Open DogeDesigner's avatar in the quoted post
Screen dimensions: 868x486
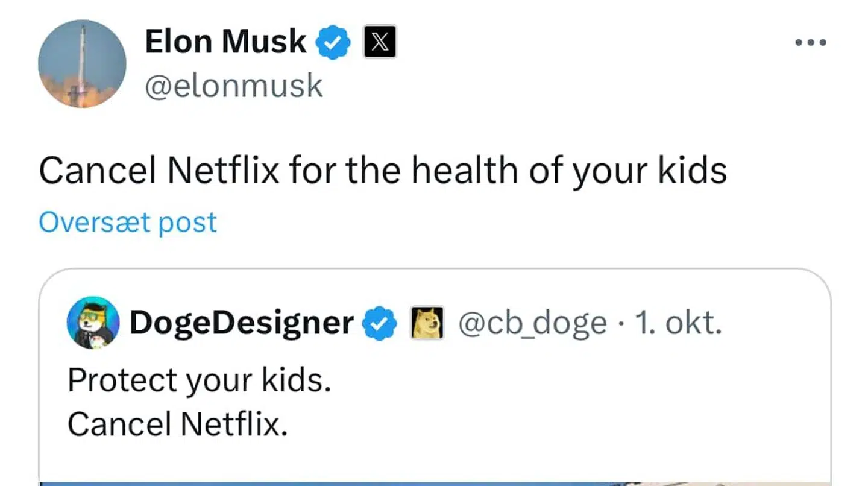coord(92,323)
